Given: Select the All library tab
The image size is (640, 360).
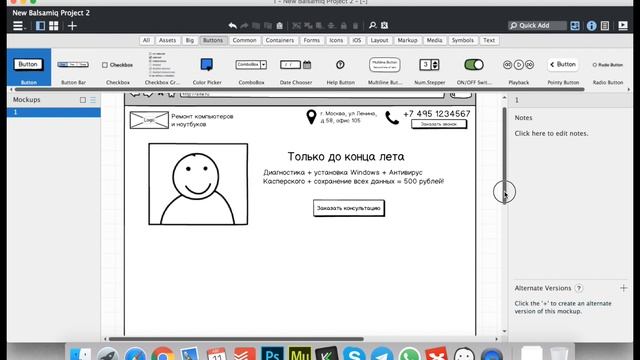Looking at the screenshot, I should (146, 40).
